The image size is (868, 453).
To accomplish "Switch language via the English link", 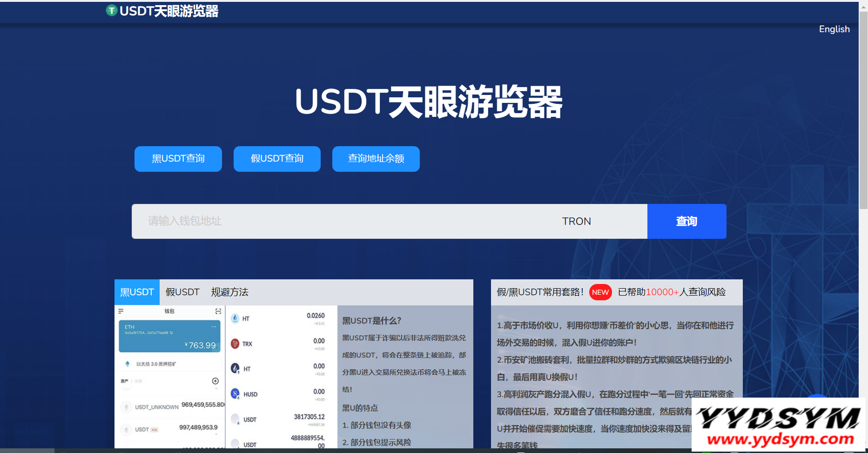I will click(x=834, y=29).
